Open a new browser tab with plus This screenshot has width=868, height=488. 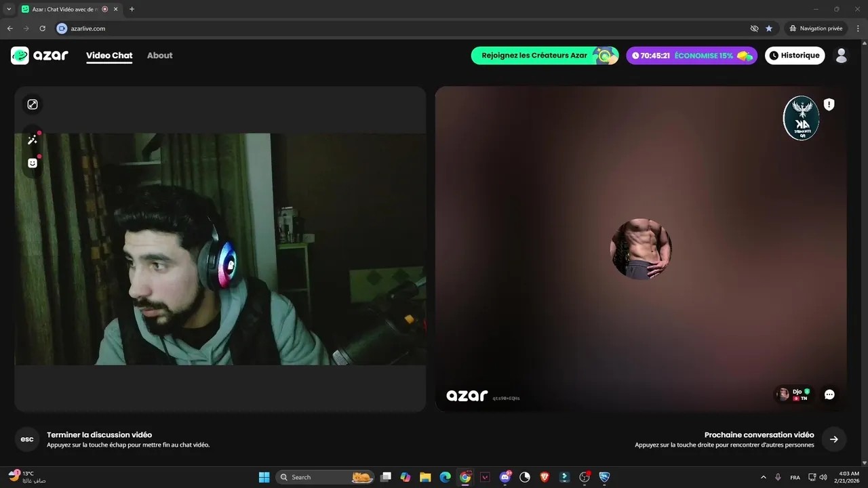coord(132,9)
